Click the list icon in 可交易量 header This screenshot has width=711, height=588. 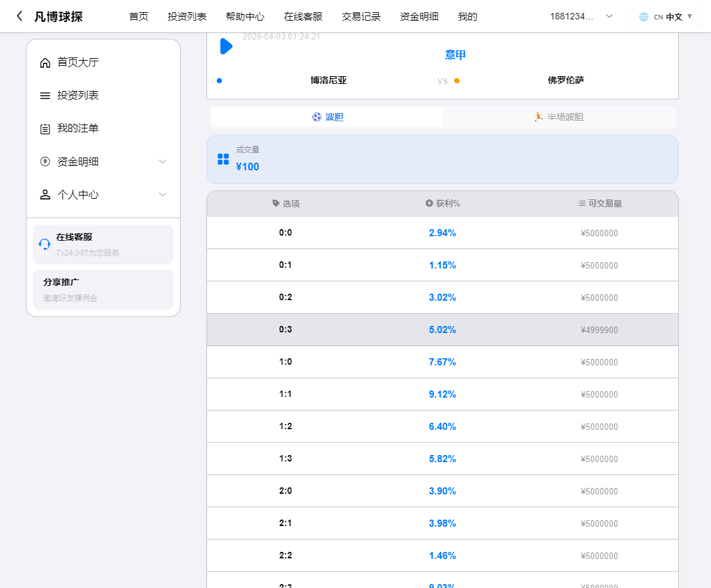tap(581, 203)
